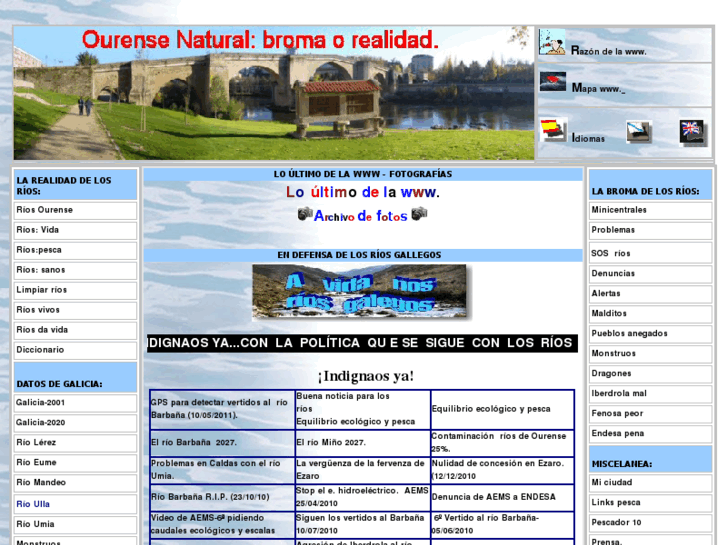Click Video de AEMS-6ª pidiendo caudales cell

222,524
